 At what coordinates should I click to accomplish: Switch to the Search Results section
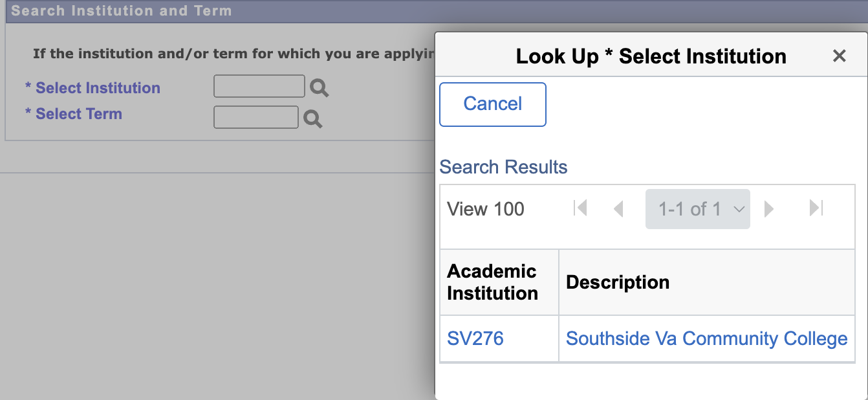click(503, 167)
